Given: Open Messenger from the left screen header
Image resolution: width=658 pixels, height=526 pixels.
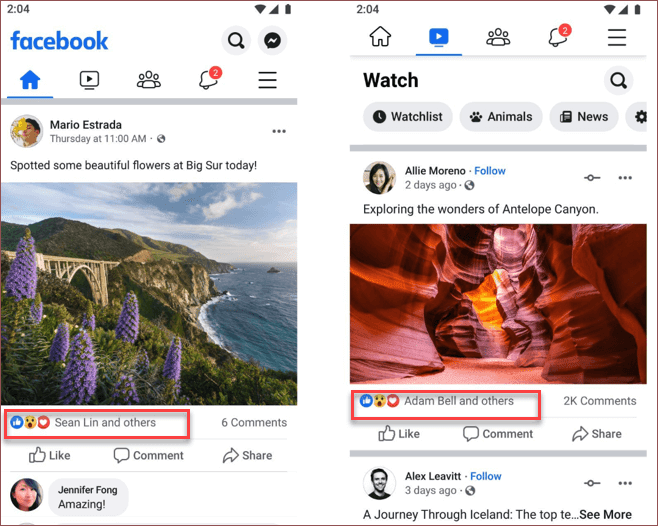Looking at the screenshot, I should (x=272, y=41).
